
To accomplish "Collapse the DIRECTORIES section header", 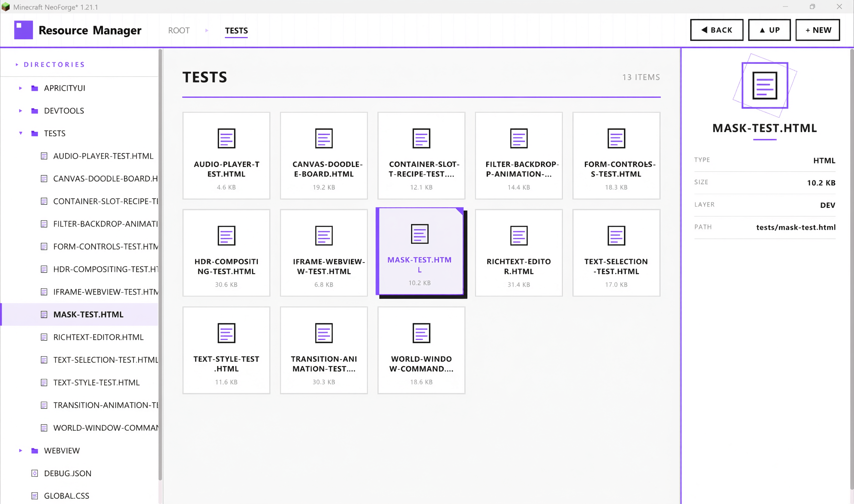I will (50, 65).
